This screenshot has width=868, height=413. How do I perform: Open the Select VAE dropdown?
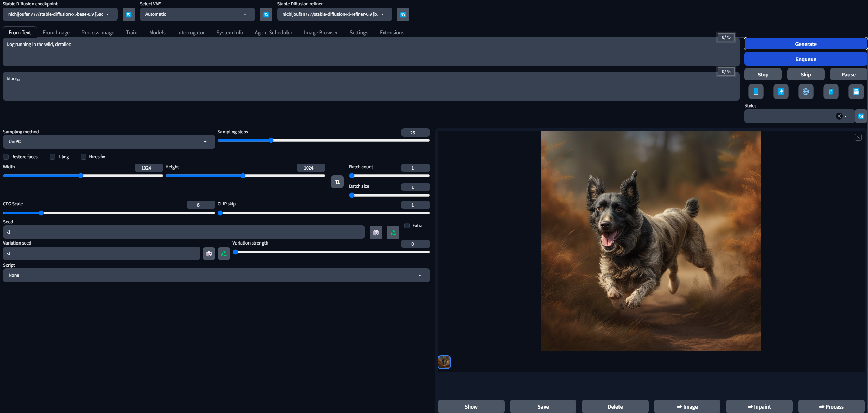click(x=197, y=14)
